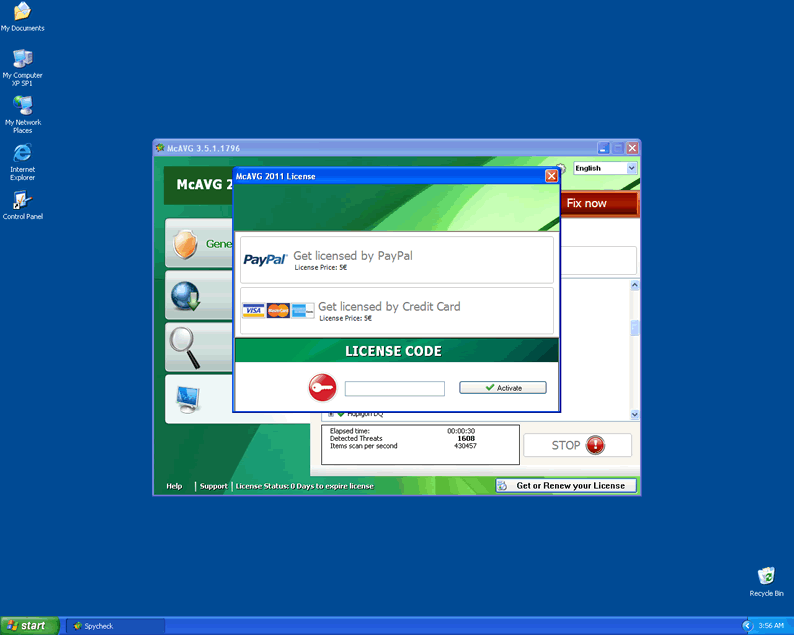
Task: Click the orange shield General icon
Action: [x=183, y=244]
